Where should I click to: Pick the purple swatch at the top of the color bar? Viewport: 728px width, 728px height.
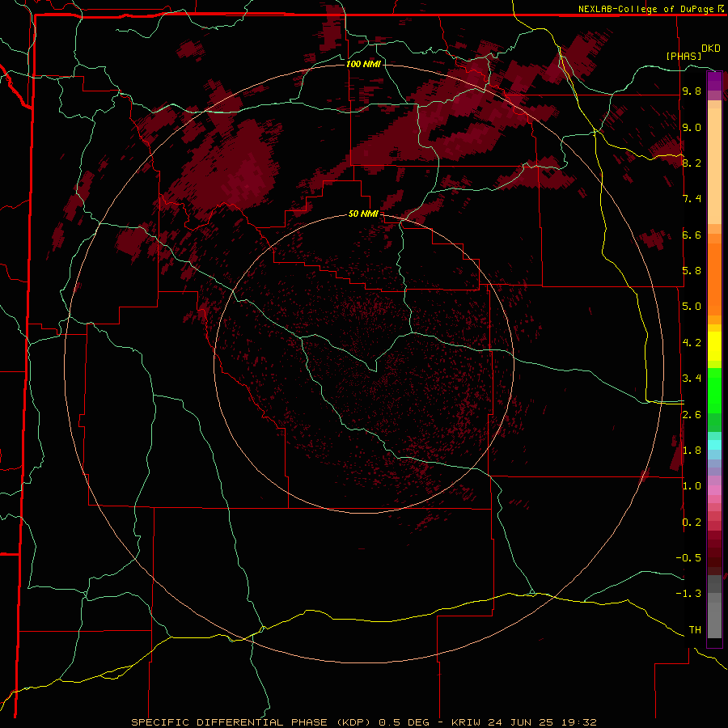[x=714, y=81]
